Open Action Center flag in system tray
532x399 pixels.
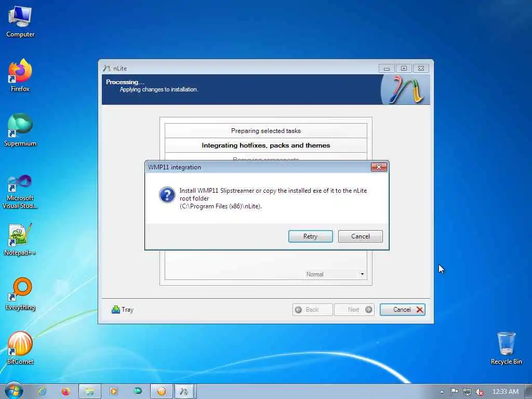click(454, 392)
